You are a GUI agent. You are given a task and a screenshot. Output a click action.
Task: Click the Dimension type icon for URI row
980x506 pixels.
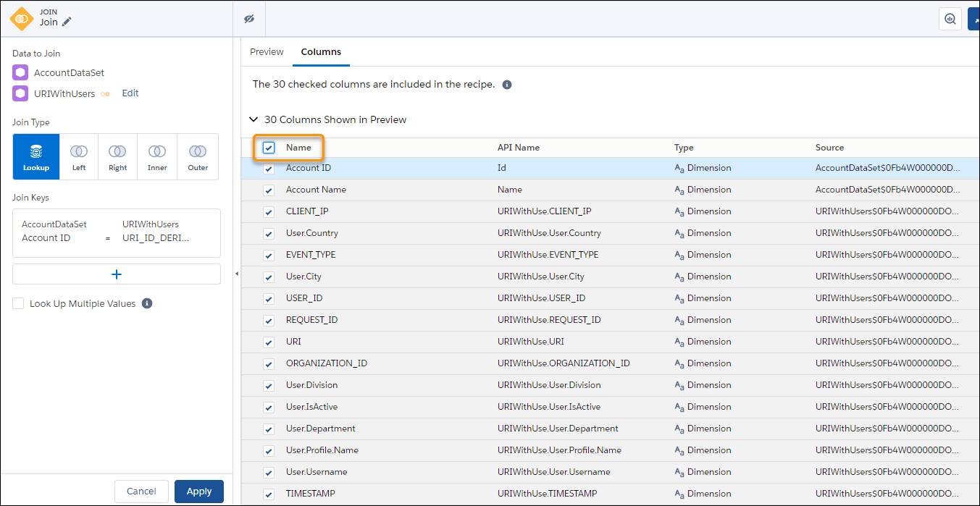tap(679, 342)
